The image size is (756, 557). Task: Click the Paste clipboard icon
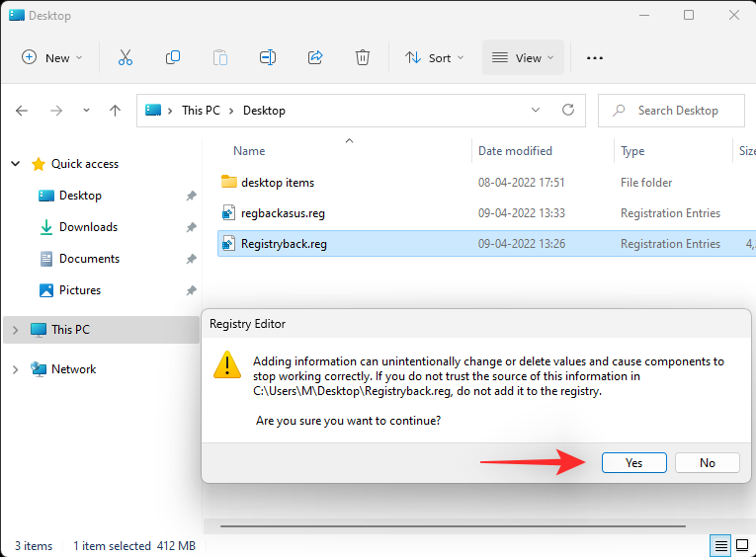pos(220,58)
